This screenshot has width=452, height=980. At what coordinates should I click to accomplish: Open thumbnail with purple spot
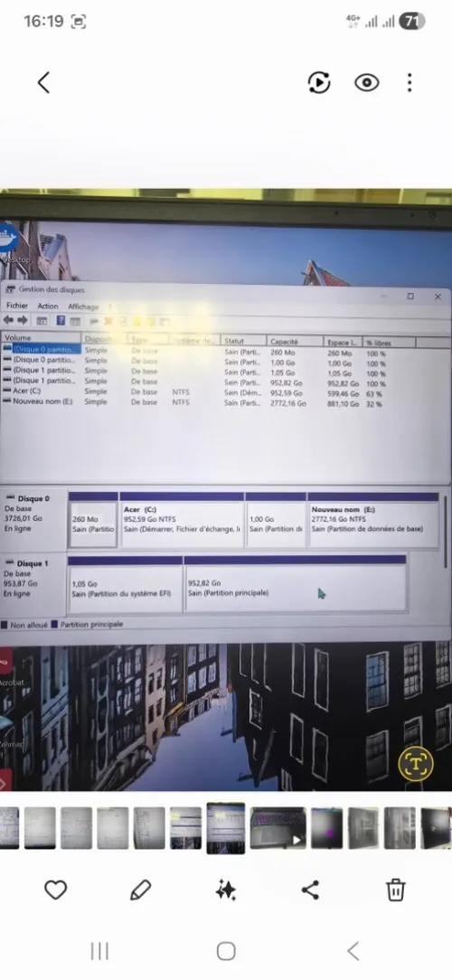(327, 828)
